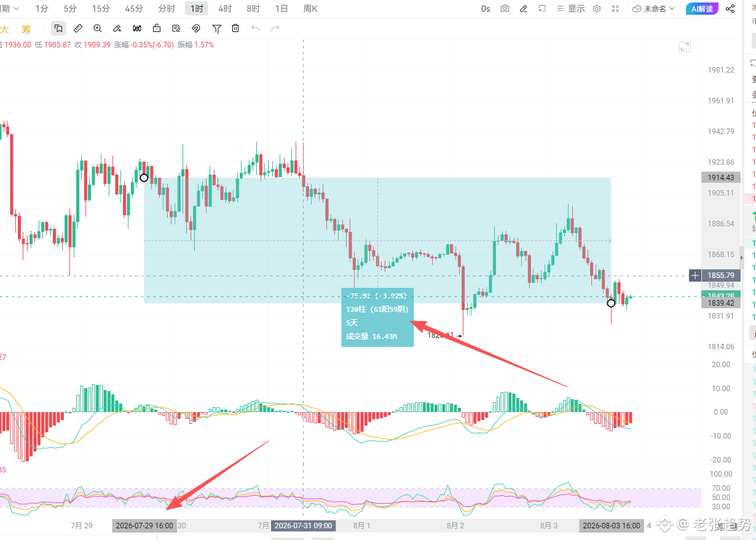Click the 1839.42 price label on axis
The height and width of the screenshot is (540, 756).
tap(721, 303)
